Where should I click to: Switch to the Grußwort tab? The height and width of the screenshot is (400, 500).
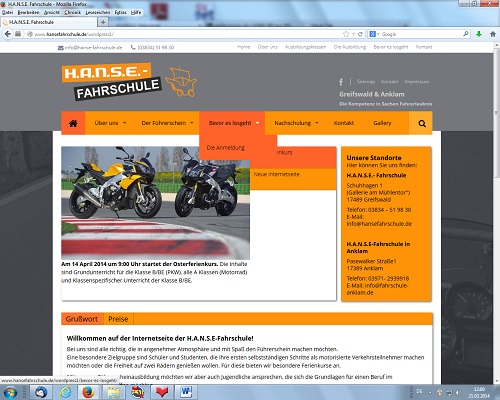tap(82, 319)
